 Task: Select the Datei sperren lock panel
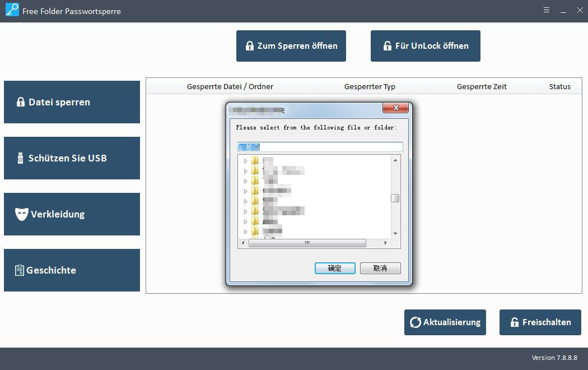tap(72, 102)
